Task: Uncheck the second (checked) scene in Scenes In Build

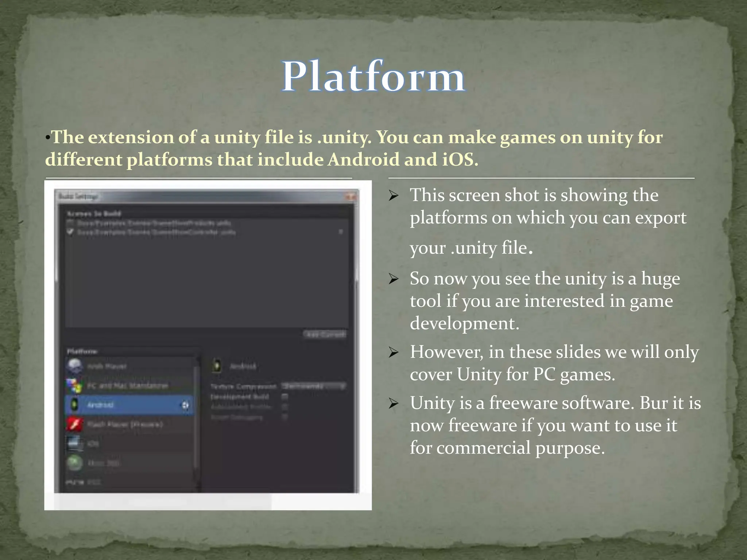Action: click(x=71, y=232)
